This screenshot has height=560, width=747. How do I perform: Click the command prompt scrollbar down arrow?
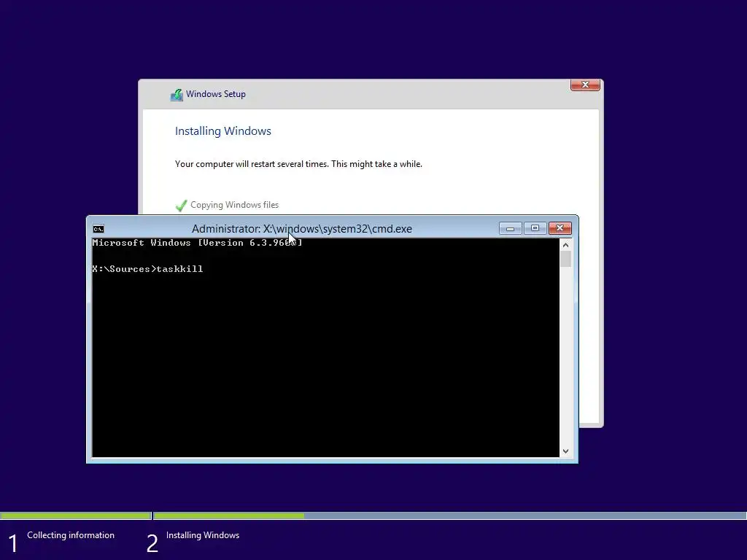tap(565, 451)
